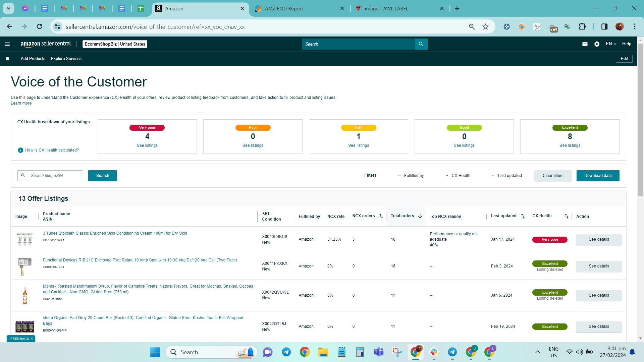Click the Download data button
Screen dimensions: 644x362
tap(598, 176)
